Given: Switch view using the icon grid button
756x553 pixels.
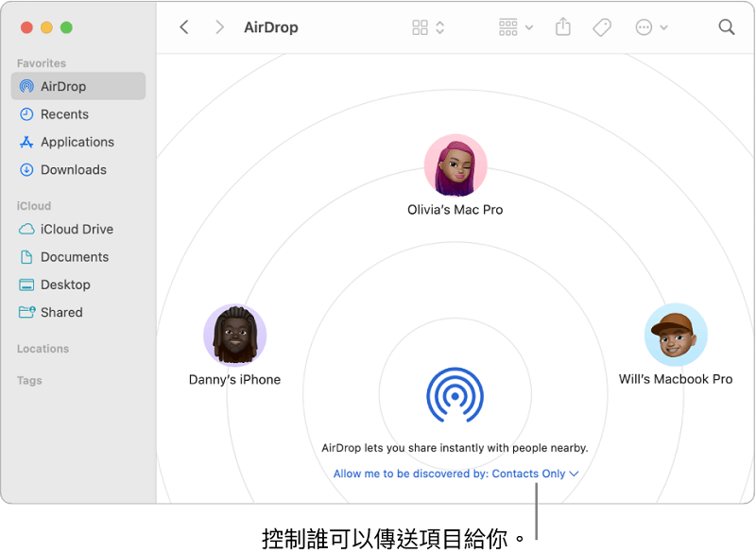Looking at the screenshot, I should 420,27.
